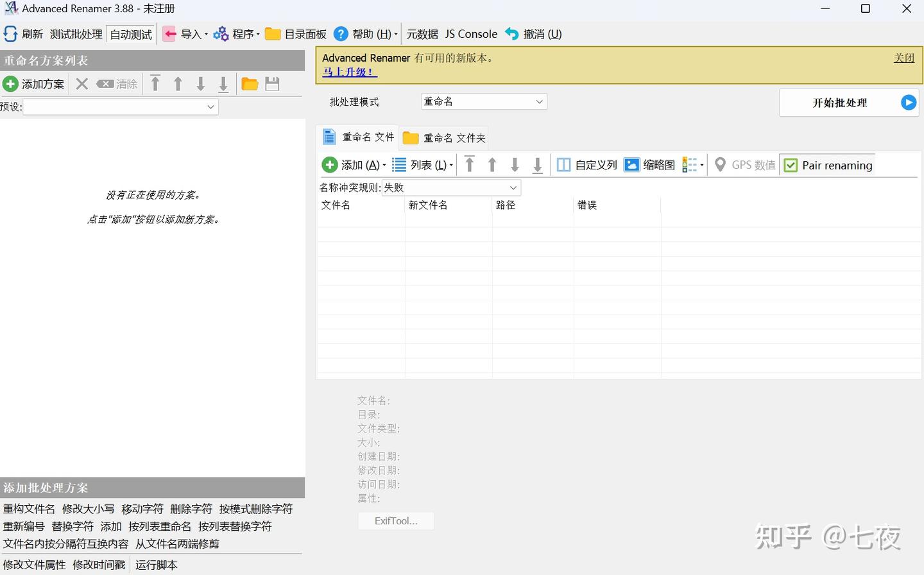Click the 元数据 metadata button
This screenshot has width=924, height=575.
pyautogui.click(x=422, y=34)
